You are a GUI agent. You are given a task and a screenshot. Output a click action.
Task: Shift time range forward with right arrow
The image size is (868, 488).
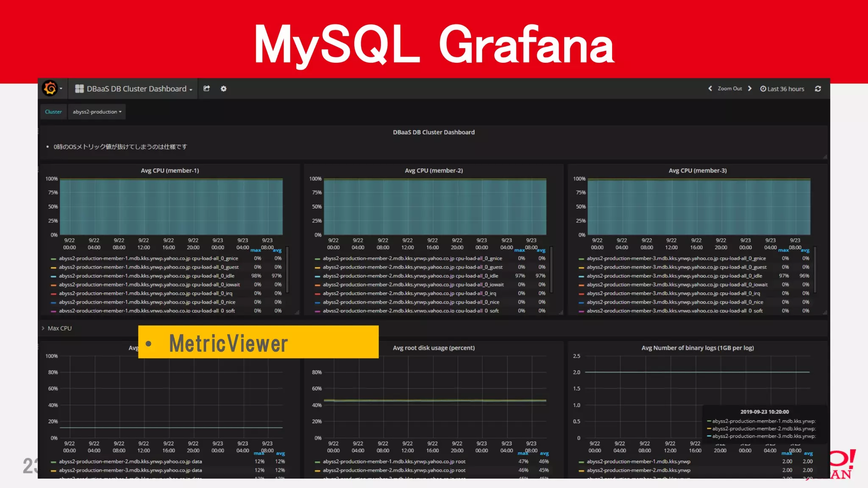(x=750, y=89)
